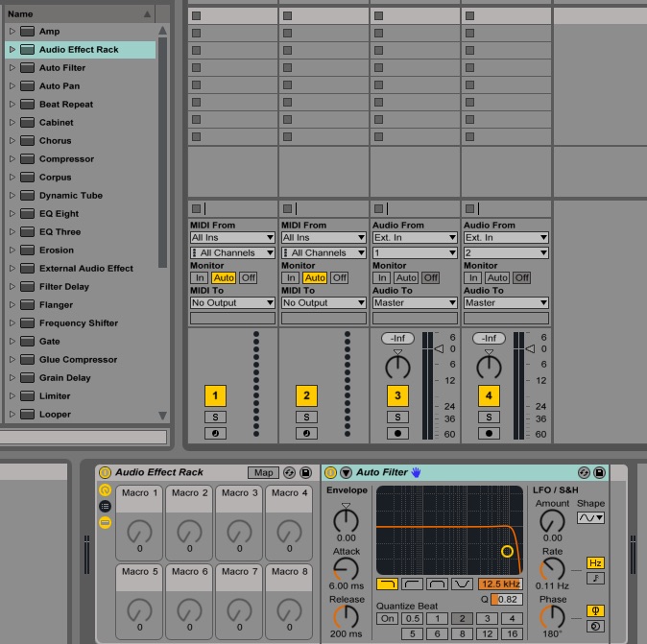The image size is (647, 644).
Task: Set Quantize Beat to 16
Action: [x=512, y=634]
